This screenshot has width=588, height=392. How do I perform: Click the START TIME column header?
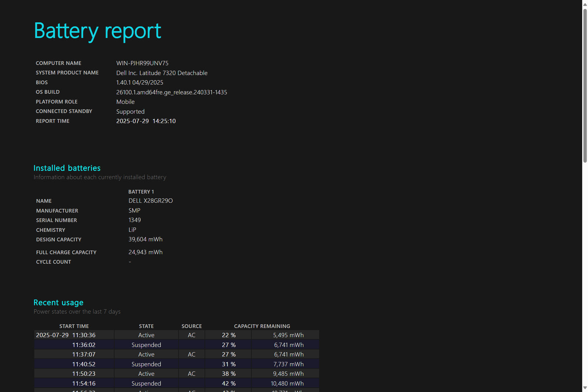point(74,326)
